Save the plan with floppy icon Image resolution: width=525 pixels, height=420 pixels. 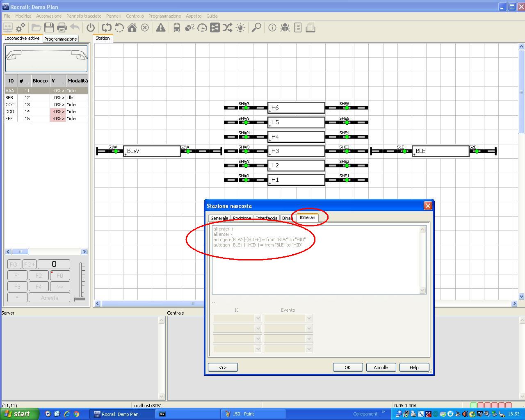pos(49,27)
